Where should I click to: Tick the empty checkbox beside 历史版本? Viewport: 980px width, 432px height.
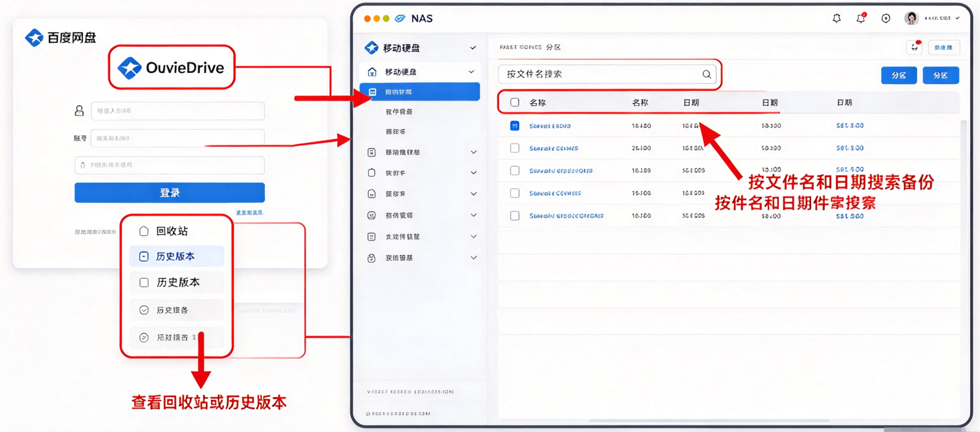[144, 282]
